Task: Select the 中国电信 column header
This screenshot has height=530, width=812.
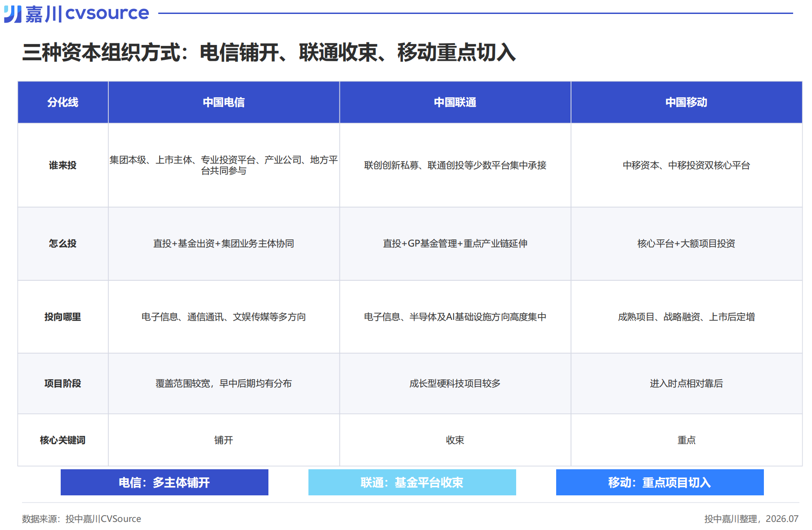Action: [x=224, y=102]
